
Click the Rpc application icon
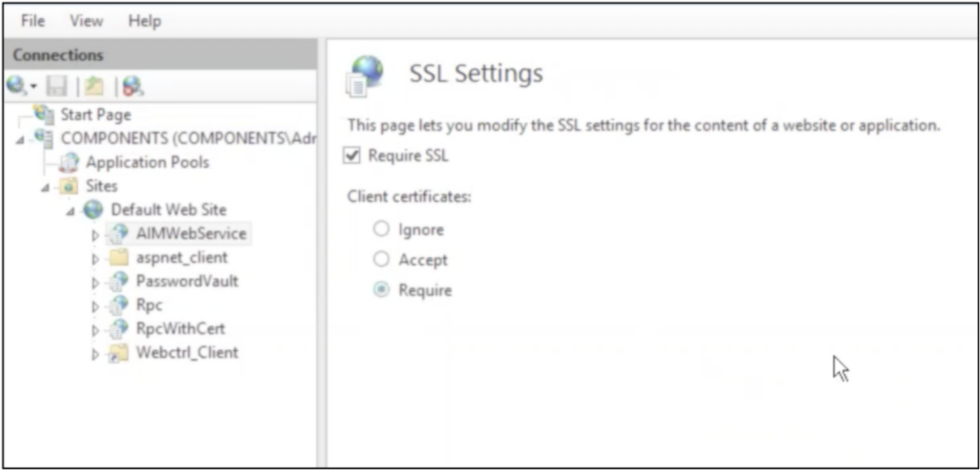119,305
